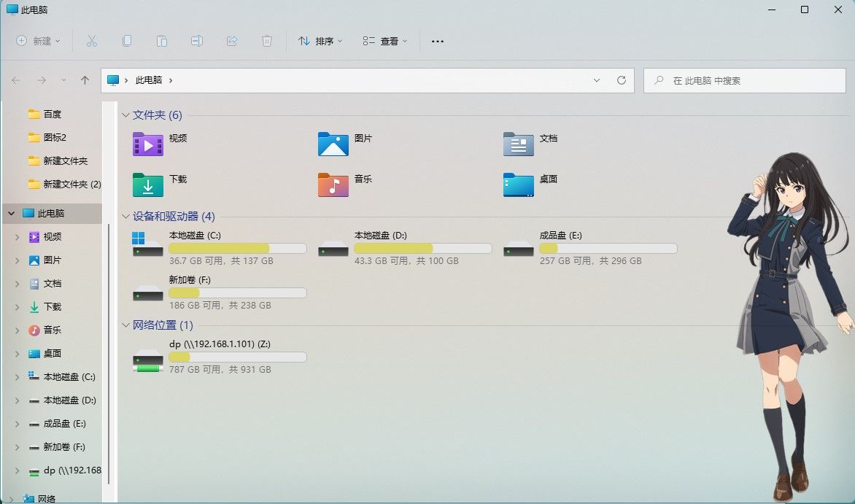Click the 257 GB 可用, 共 296 GB text
Viewport: 855px width, 504px height.
coord(590,260)
